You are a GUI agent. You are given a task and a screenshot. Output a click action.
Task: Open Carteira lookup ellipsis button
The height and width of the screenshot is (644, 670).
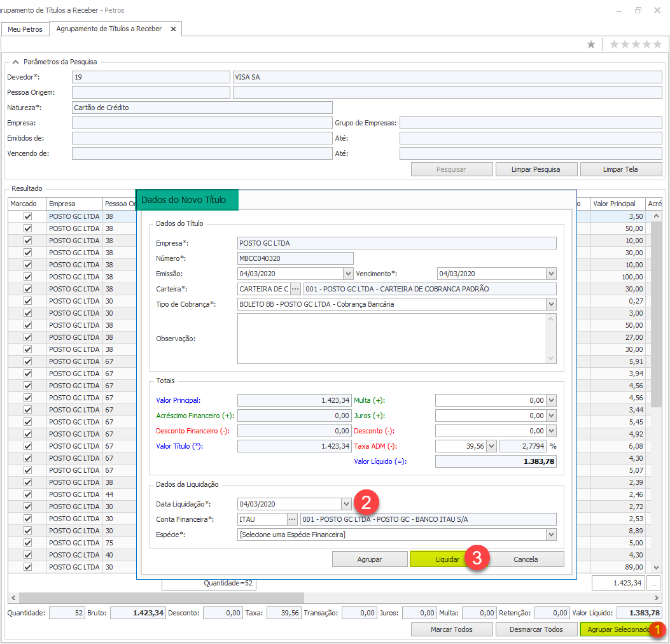pyautogui.click(x=295, y=289)
